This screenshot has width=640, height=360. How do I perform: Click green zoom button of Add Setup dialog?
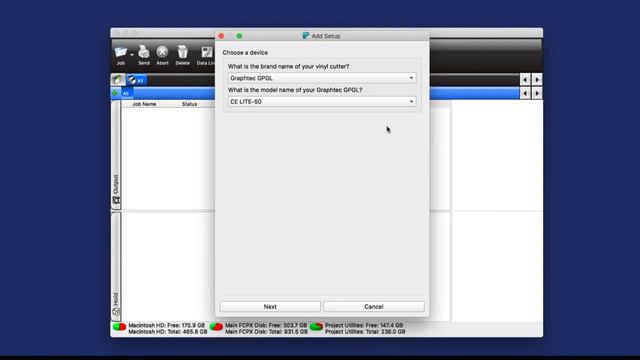point(239,36)
